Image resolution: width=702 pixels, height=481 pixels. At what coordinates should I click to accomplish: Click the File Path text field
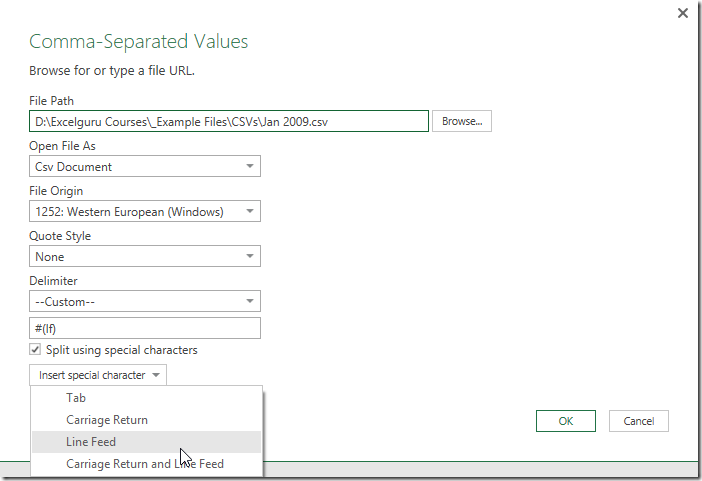point(229,121)
